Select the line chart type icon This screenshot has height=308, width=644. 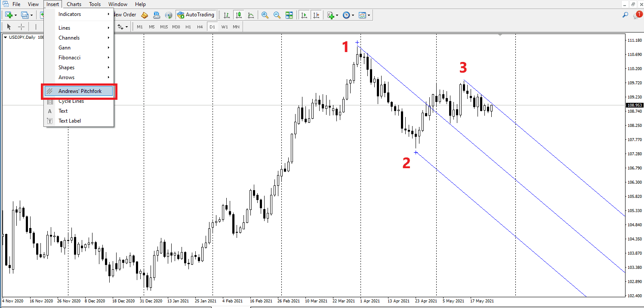pyautogui.click(x=251, y=15)
